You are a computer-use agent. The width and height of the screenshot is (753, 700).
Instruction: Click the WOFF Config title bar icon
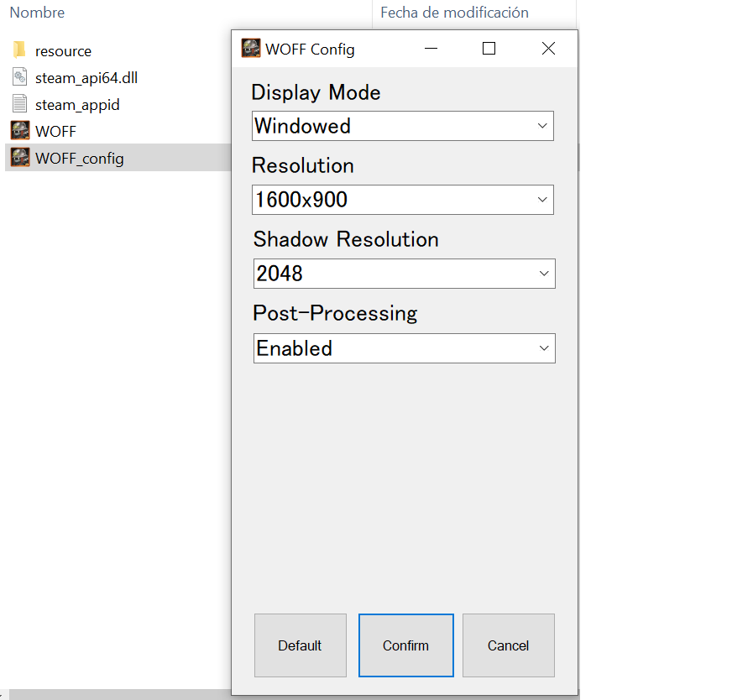(250, 49)
